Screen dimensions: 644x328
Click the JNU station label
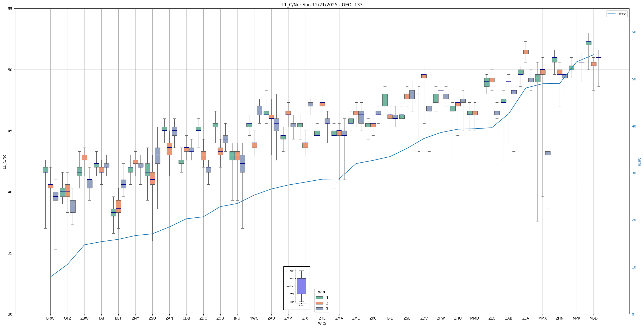237,318
